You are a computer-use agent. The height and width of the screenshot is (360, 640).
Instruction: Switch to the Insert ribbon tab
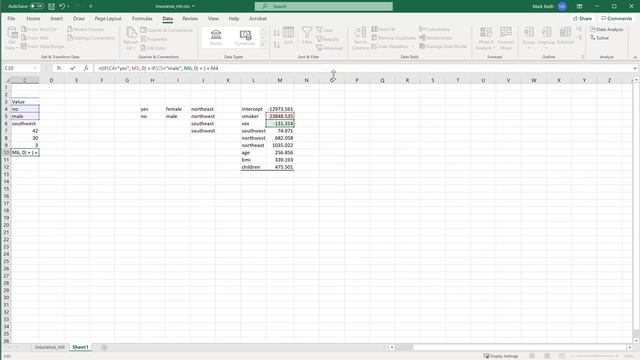(56, 19)
